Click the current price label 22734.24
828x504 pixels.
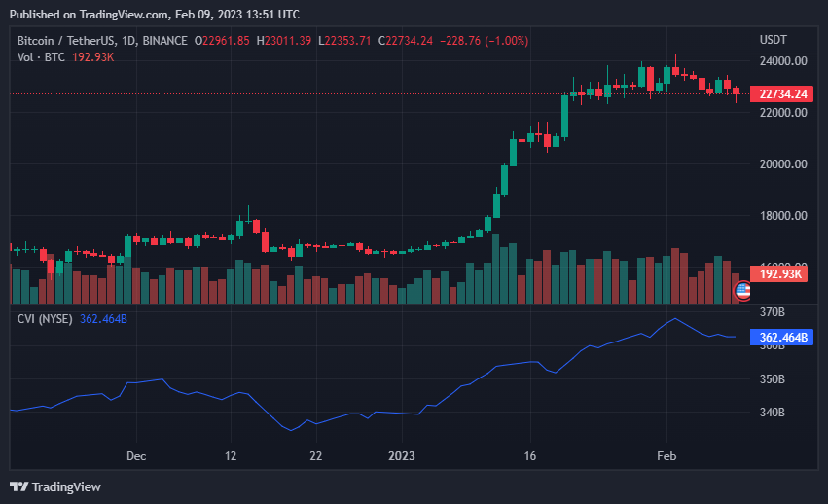click(x=782, y=94)
